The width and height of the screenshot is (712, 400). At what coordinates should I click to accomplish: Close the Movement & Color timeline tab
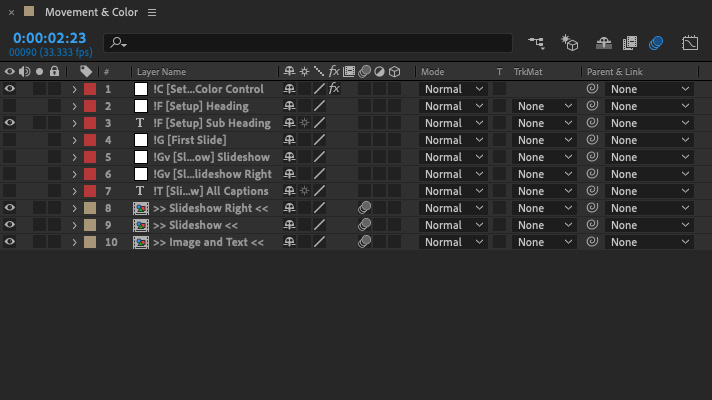coord(11,13)
